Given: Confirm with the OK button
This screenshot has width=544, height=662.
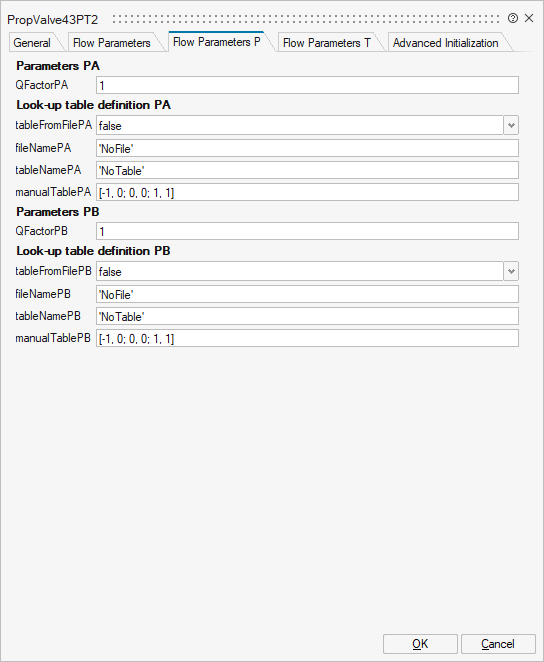Looking at the screenshot, I should pos(420,644).
